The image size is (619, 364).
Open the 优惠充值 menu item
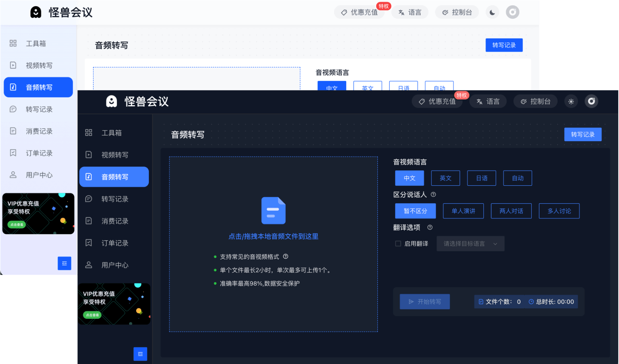(x=438, y=101)
